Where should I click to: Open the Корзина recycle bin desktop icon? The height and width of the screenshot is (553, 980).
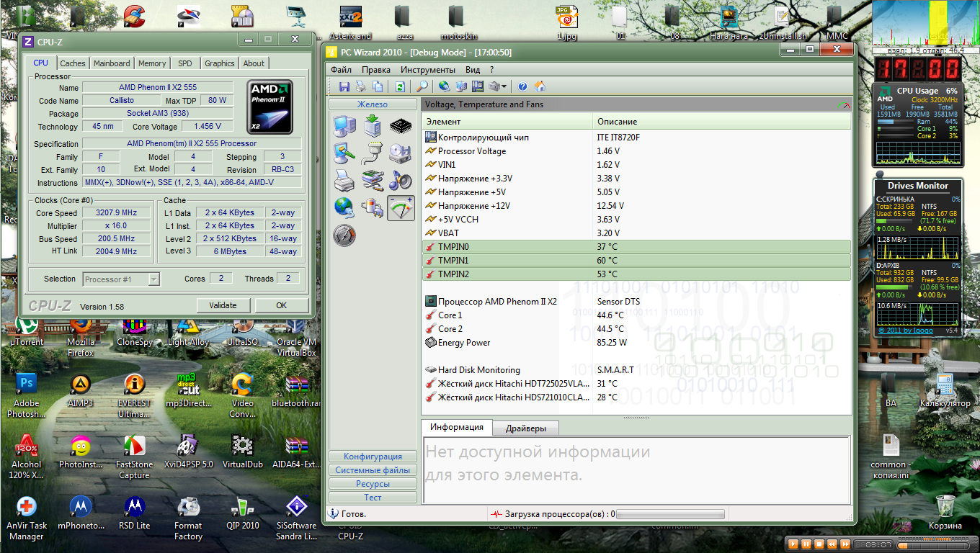point(945,513)
